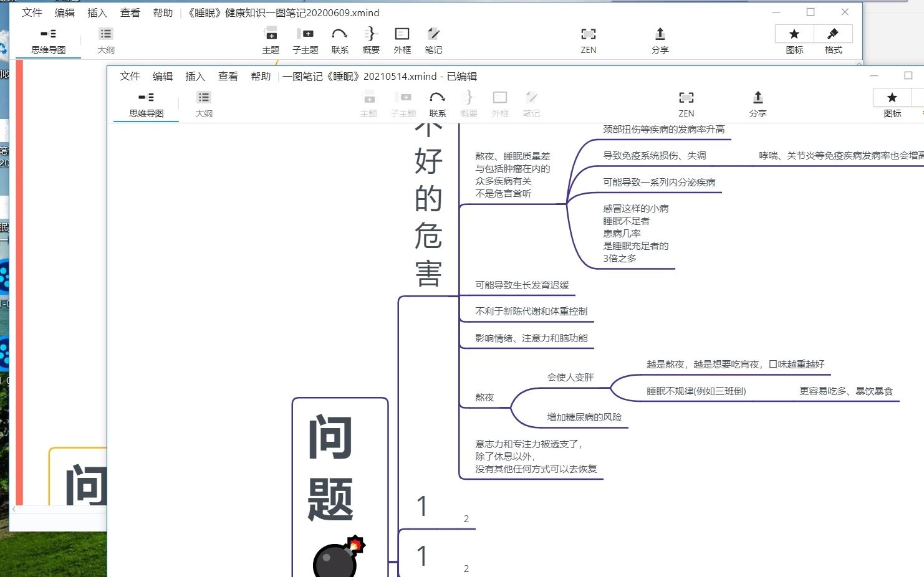Screen dimensions: 924x577
Task: Click the 主题 topic icon in back window
Action: pyautogui.click(x=271, y=41)
